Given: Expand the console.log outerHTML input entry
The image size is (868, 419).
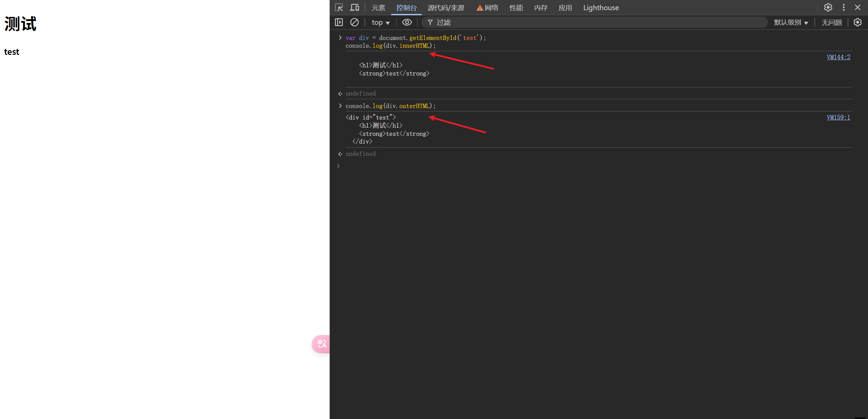Looking at the screenshot, I should [340, 106].
